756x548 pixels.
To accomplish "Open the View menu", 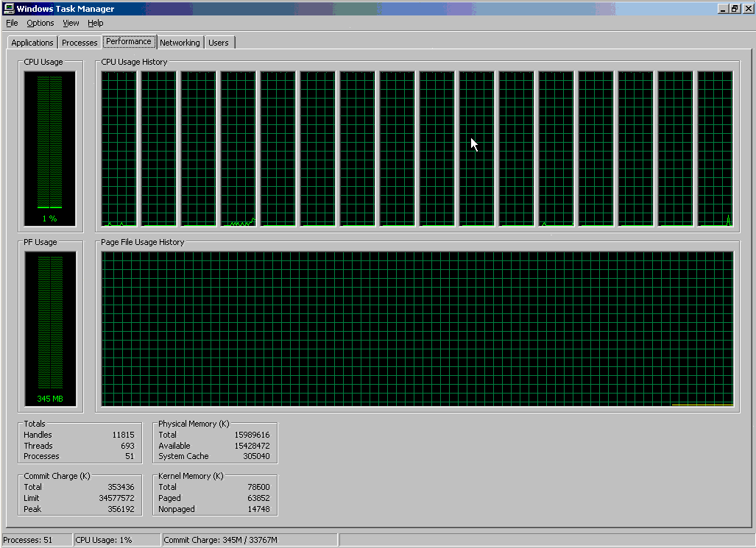I will pyautogui.click(x=71, y=23).
